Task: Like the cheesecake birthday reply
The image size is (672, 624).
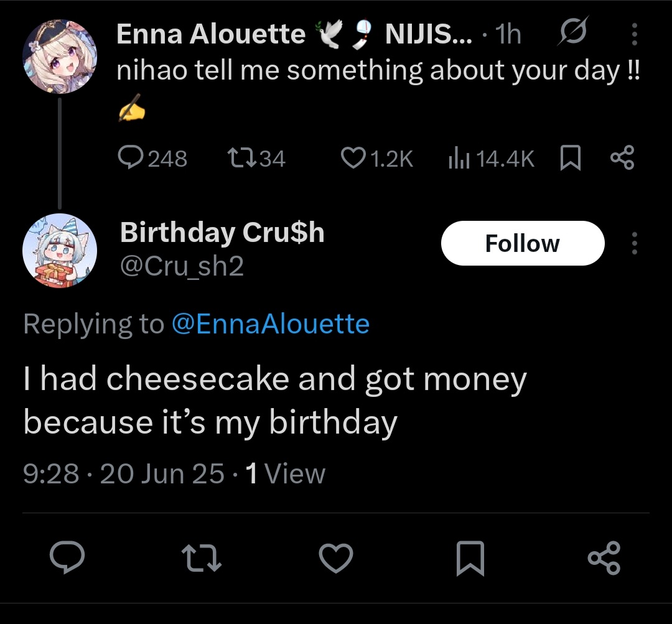Action: (x=335, y=557)
